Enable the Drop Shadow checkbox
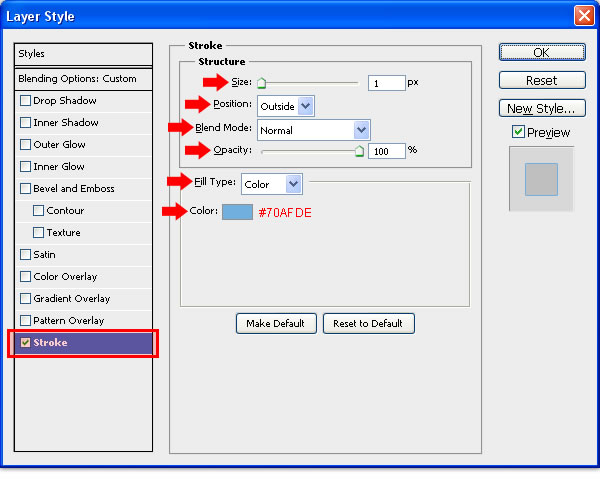This screenshot has width=600, height=482. tap(25, 101)
